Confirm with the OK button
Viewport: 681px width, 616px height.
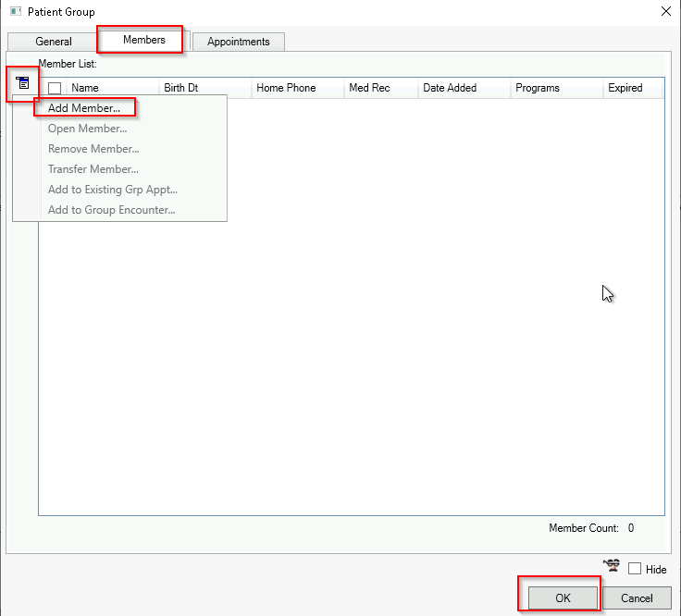[x=563, y=598]
